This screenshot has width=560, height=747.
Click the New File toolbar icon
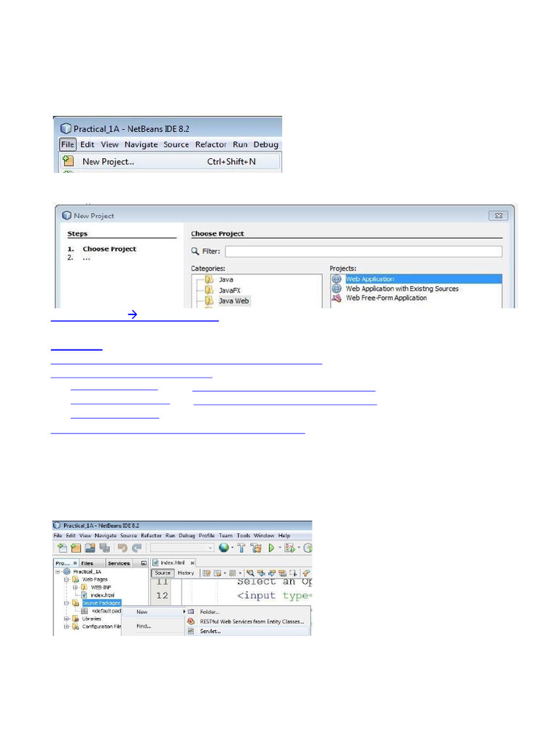pos(63,548)
